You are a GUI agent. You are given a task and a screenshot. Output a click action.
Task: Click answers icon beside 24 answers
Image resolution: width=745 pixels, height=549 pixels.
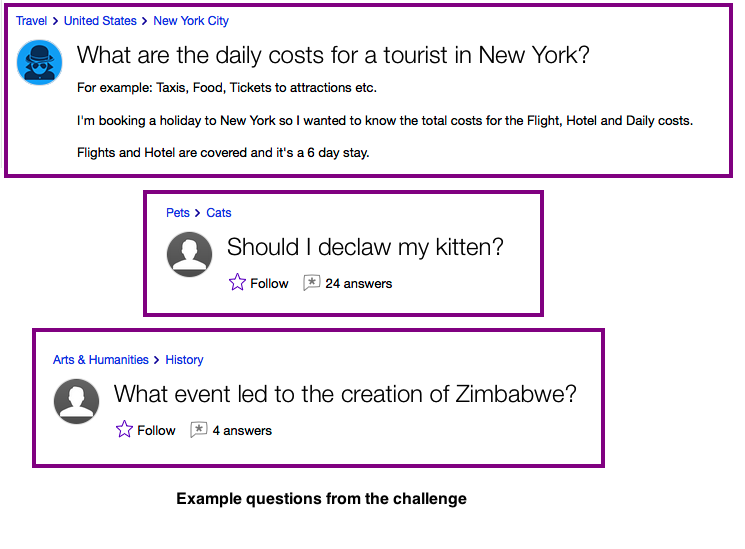click(x=311, y=283)
